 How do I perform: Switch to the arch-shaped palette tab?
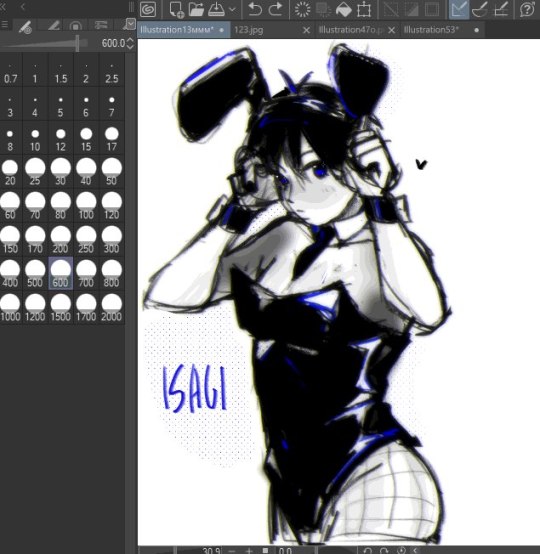[76, 25]
